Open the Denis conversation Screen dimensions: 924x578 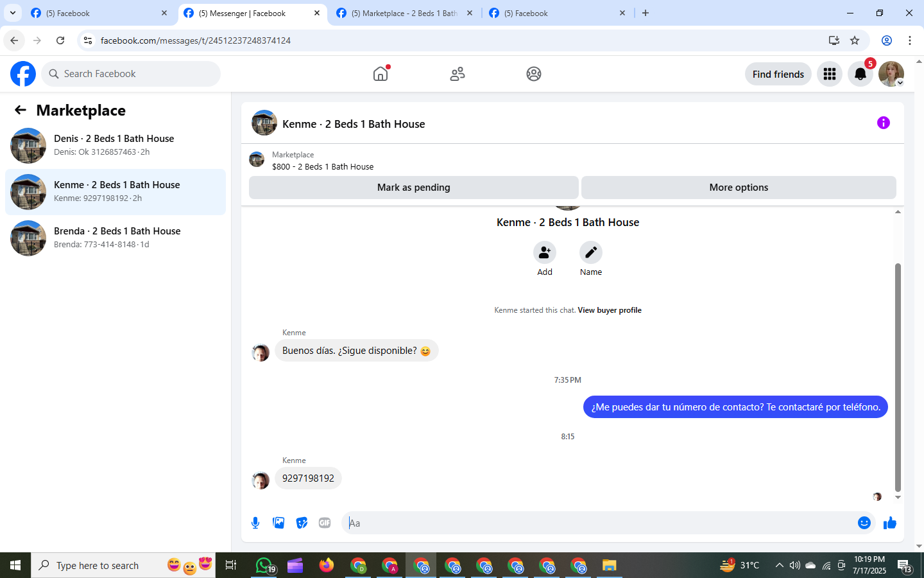[x=116, y=145]
